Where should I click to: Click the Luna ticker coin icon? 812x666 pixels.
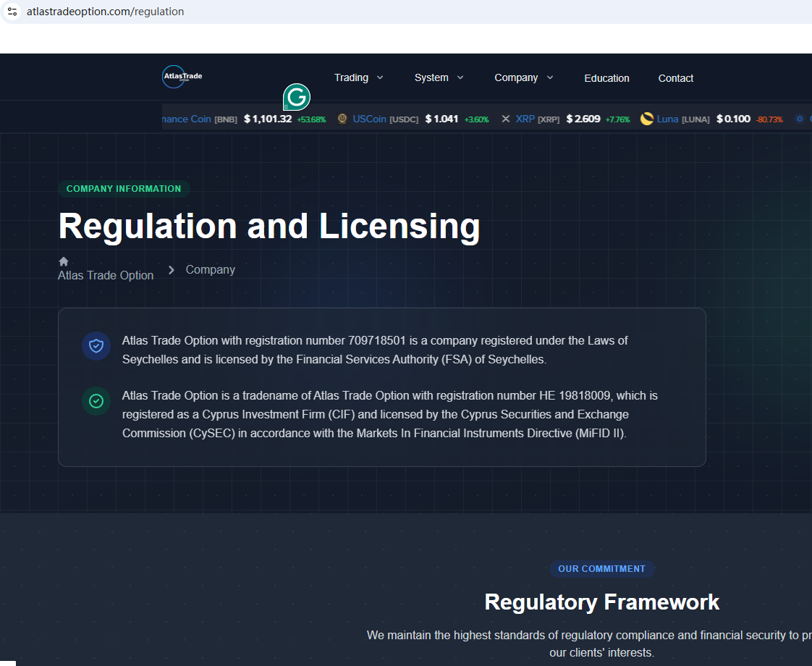tap(647, 119)
